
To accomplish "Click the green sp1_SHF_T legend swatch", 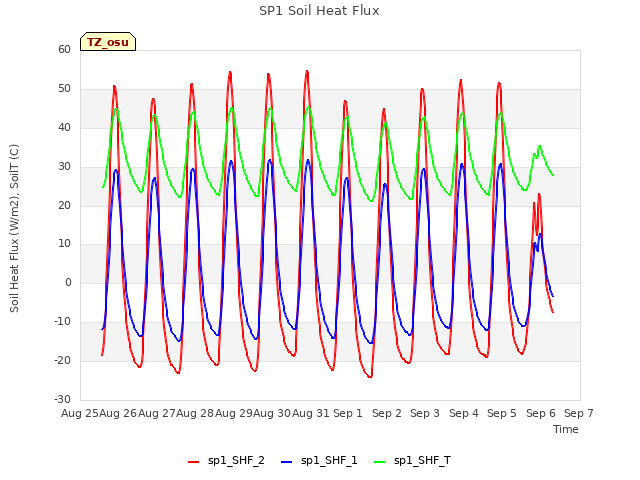I will (380, 462).
